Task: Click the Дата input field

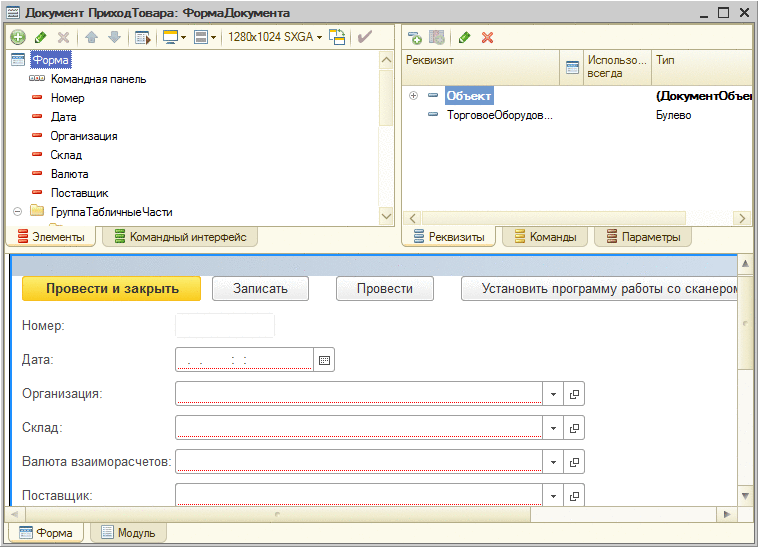Action: (x=244, y=360)
